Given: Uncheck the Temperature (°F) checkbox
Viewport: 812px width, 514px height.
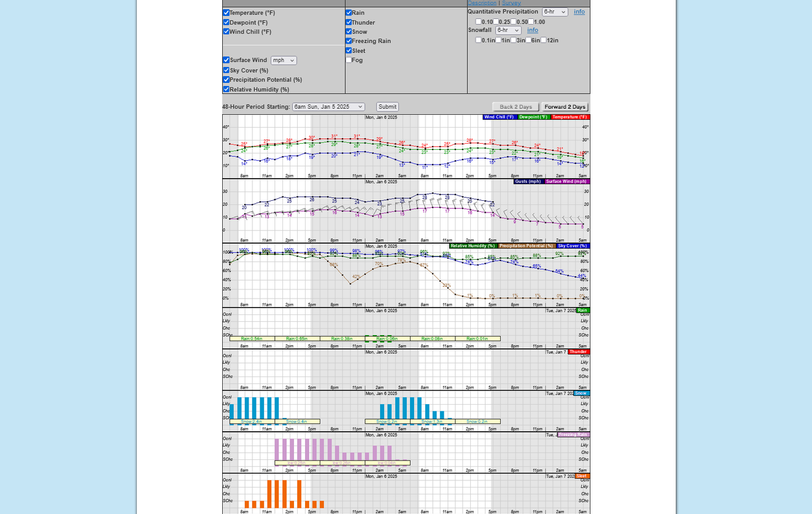Looking at the screenshot, I should coord(226,13).
